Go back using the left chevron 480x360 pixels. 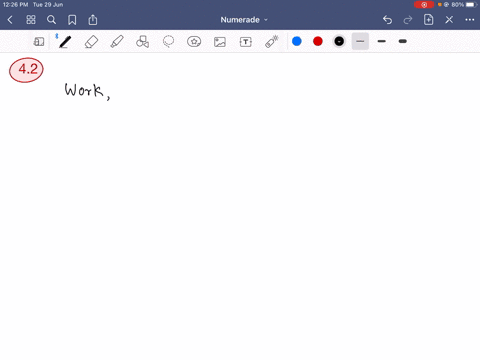10,20
